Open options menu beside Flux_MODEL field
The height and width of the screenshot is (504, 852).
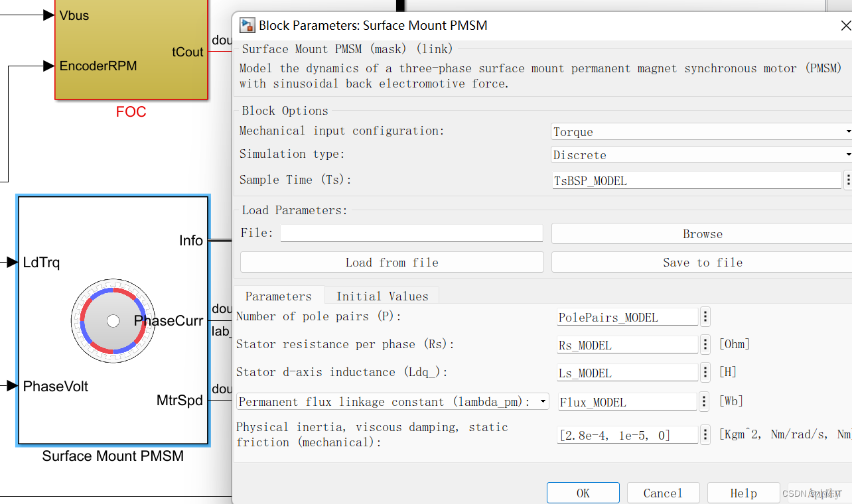(705, 401)
